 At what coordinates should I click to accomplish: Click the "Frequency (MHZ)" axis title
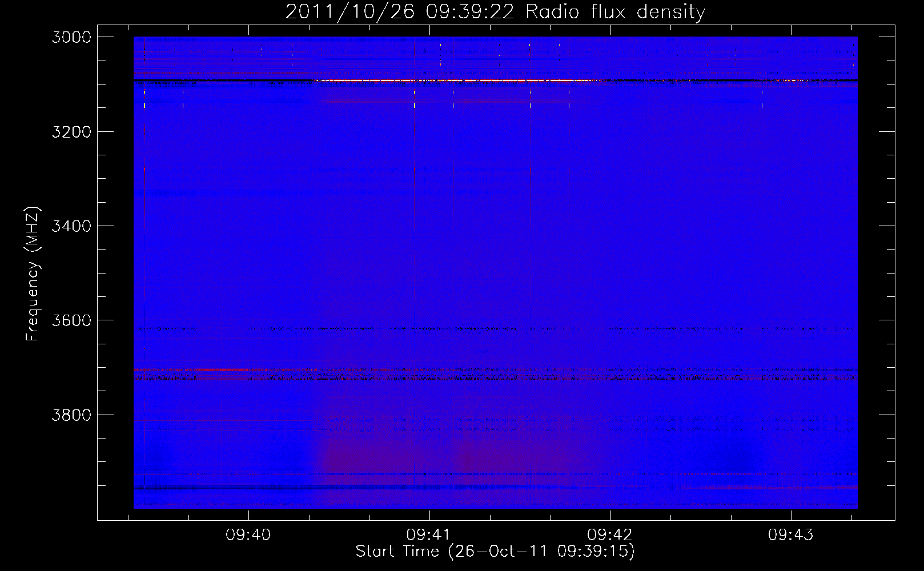(x=33, y=274)
